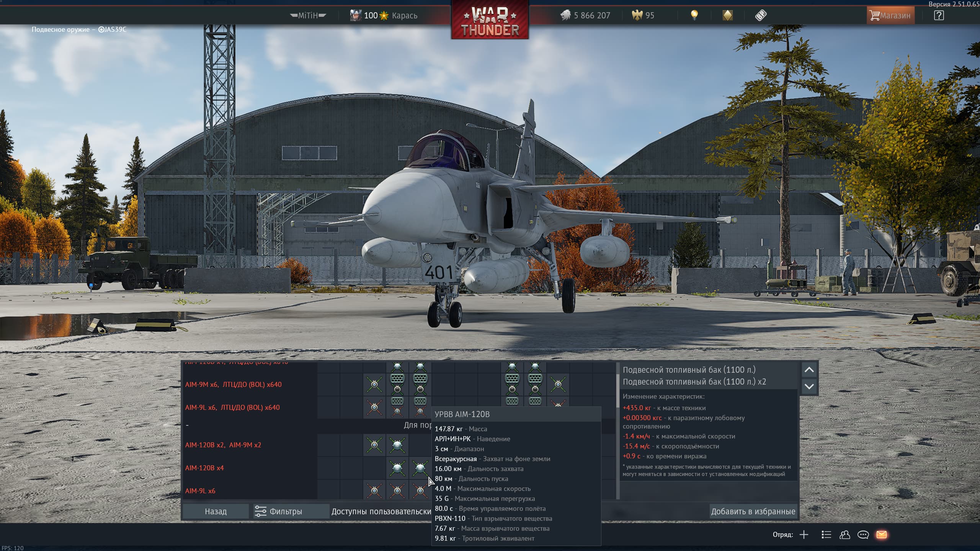Open the chat speech bubble icon
The width and height of the screenshot is (980, 551).
[x=863, y=535]
